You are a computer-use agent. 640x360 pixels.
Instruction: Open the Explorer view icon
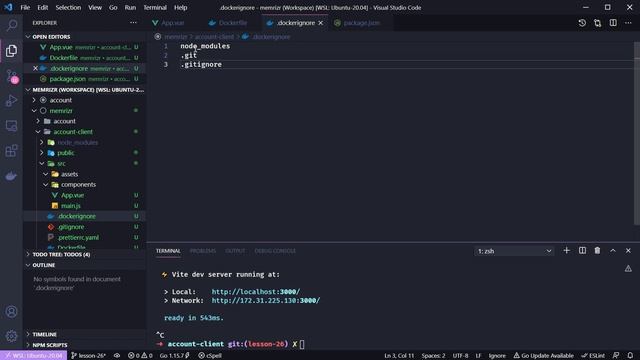(11, 51)
